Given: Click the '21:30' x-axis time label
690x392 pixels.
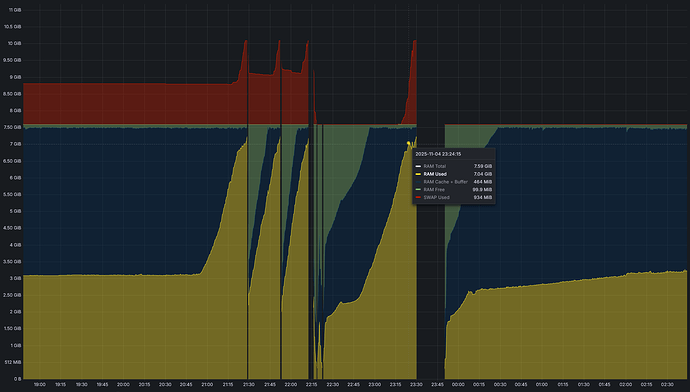Looking at the screenshot, I should tap(249, 385).
